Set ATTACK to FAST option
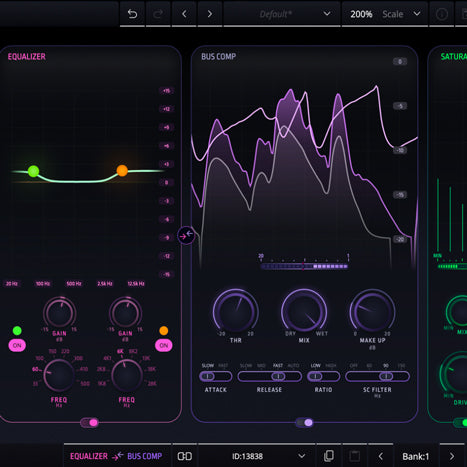Image resolution: width=467 pixels, height=467 pixels. [x=223, y=366]
